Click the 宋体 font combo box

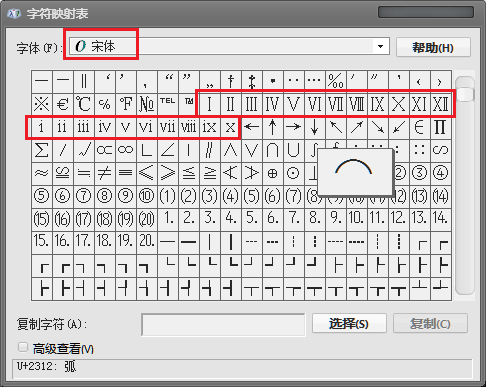(229, 46)
